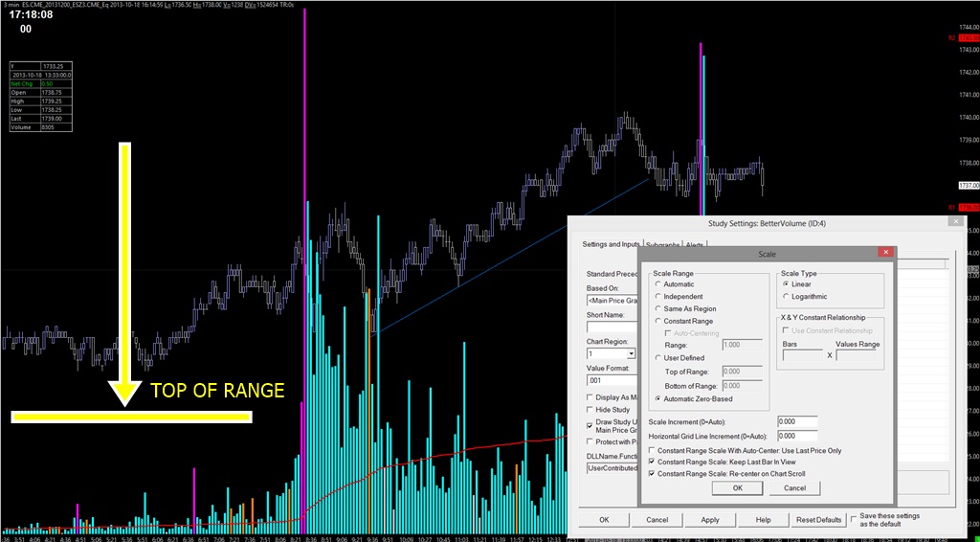The width and height of the screenshot is (980, 542).
Task: Click the constant Range value field
Action: pyautogui.click(x=742, y=345)
